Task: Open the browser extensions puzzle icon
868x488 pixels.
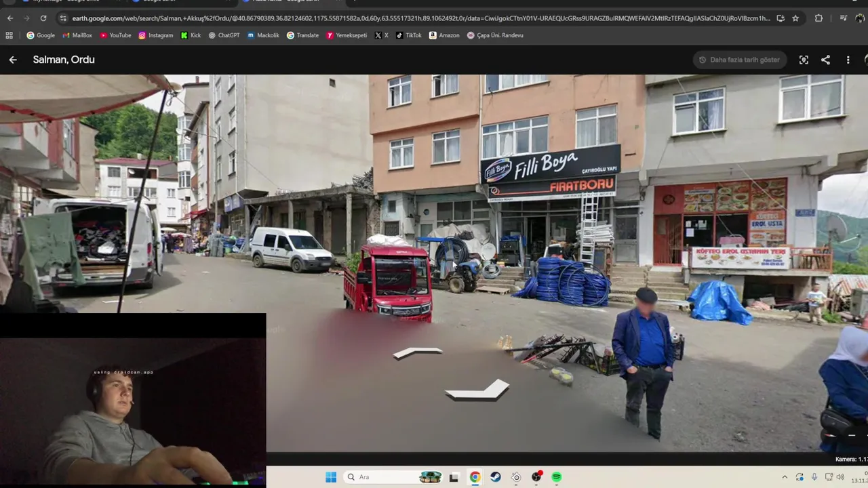Action: 818,18
